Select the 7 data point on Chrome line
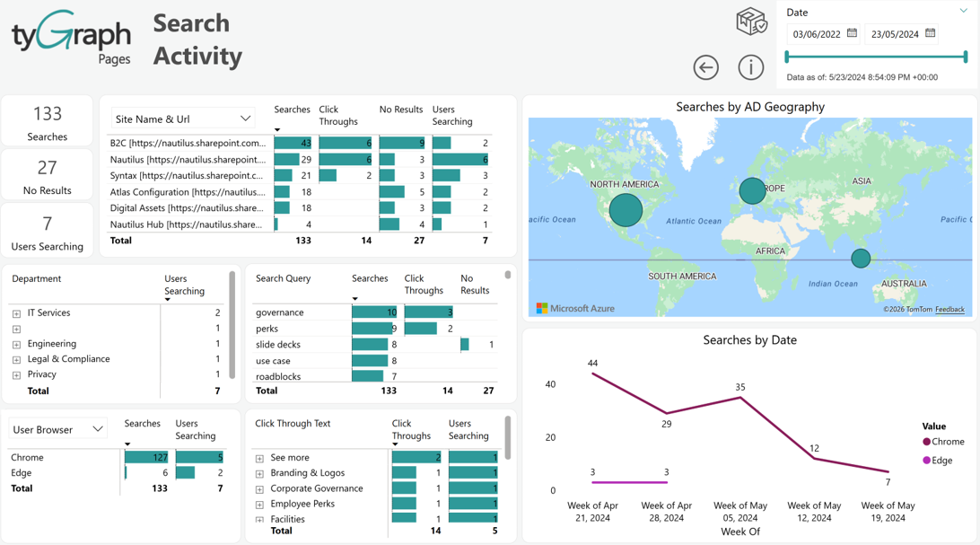The image size is (980, 545). pos(888,472)
